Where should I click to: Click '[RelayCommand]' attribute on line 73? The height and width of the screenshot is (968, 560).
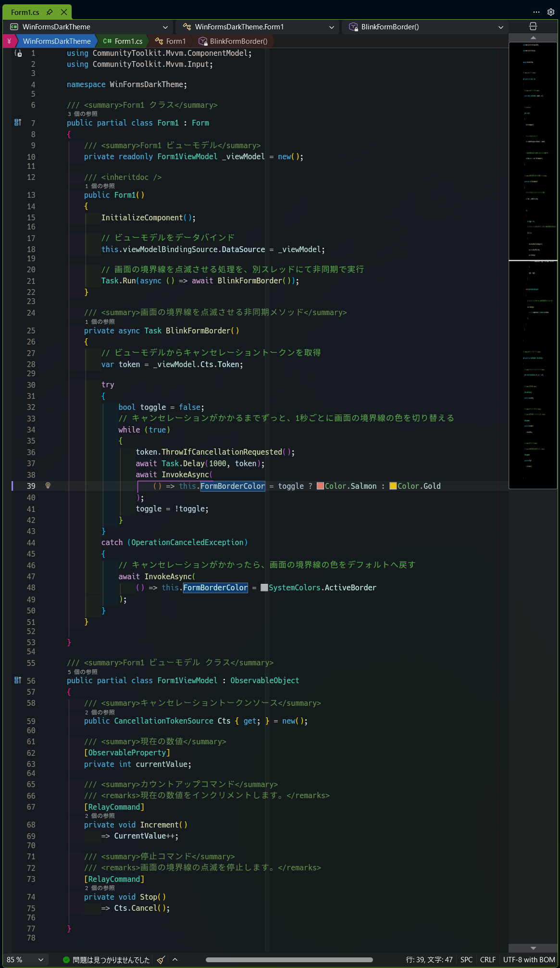(x=114, y=879)
